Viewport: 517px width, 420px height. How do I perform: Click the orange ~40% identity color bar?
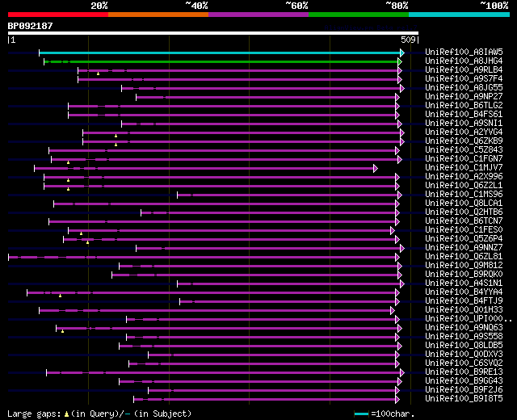pyautogui.click(x=158, y=15)
